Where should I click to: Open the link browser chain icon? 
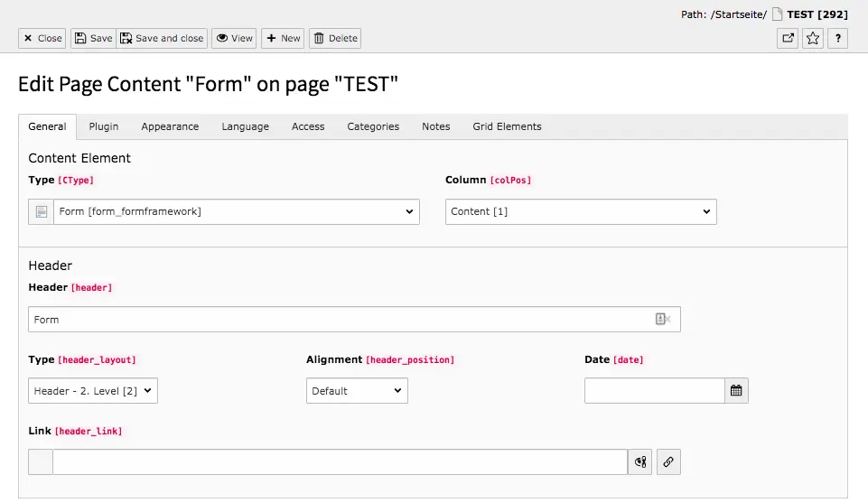[x=668, y=462]
